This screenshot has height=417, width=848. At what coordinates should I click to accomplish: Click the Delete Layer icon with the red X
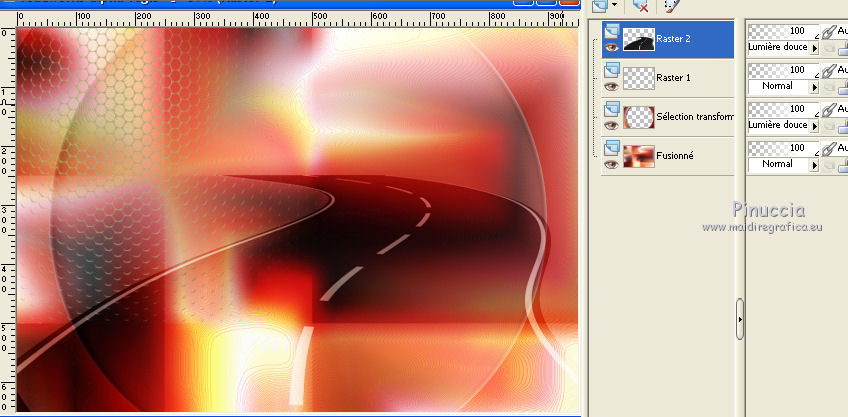[641, 5]
